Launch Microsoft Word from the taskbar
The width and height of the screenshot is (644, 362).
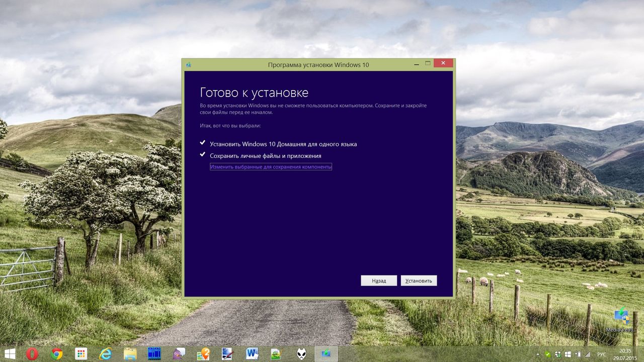click(252, 354)
